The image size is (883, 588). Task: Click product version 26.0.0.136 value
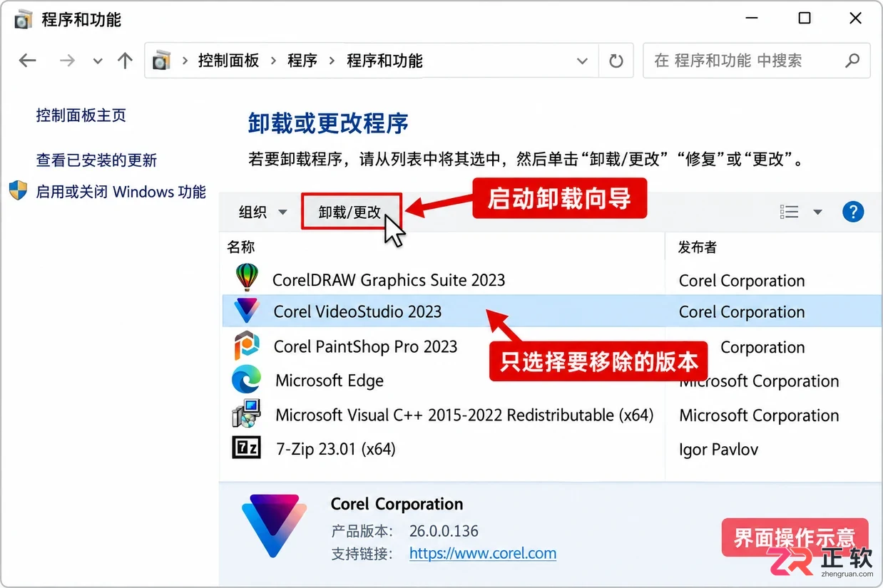click(444, 531)
